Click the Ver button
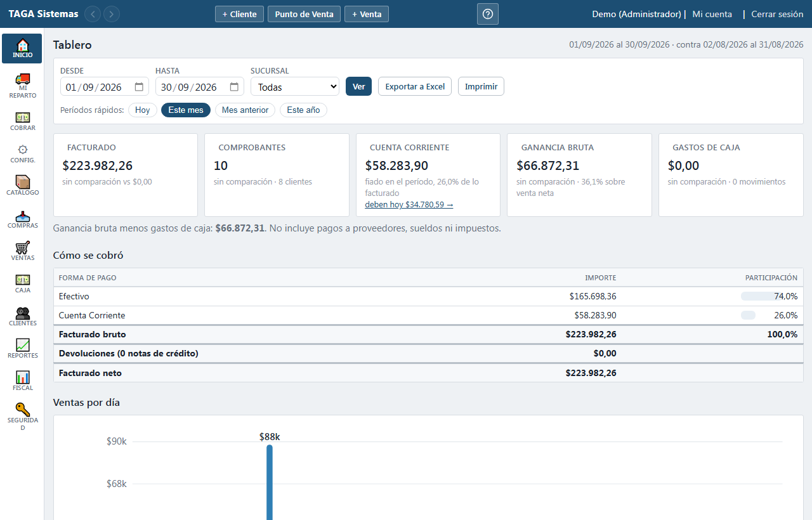812x520 pixels. 358,86
